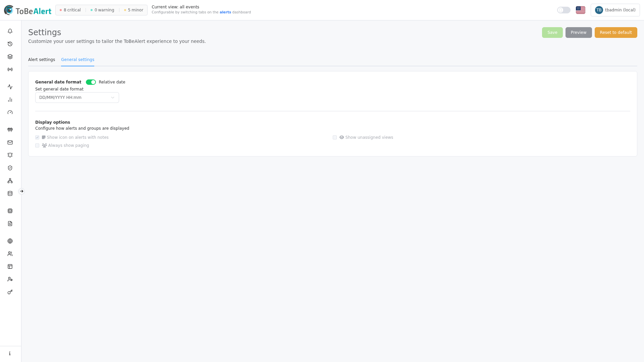
Task: Click the construction barrier sidebar icon
Action: 10,130
